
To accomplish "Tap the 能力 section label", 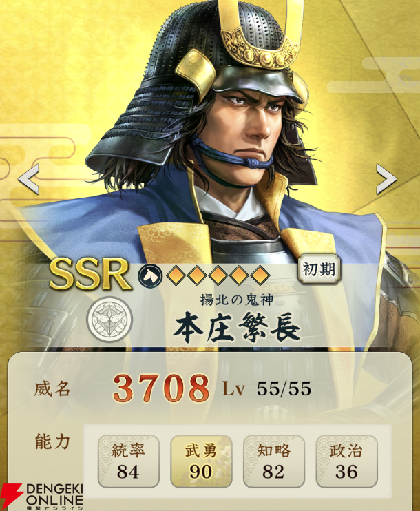I will [x=52, y=442].
